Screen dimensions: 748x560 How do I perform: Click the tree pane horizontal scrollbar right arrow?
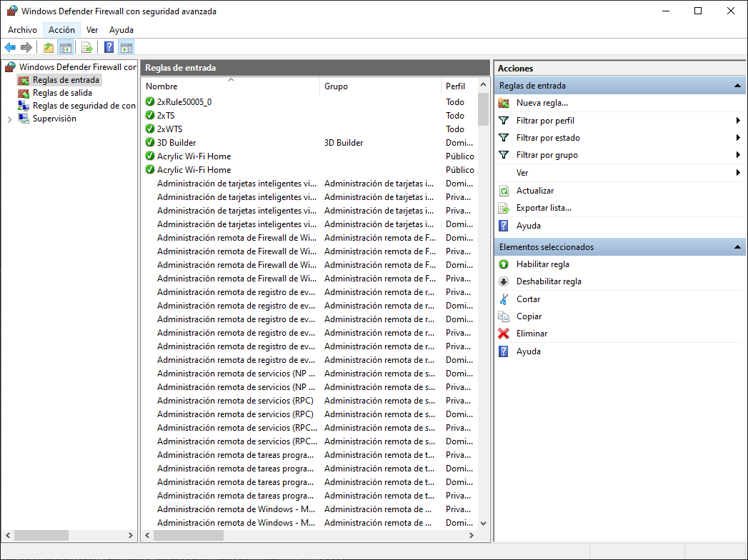tap(130, 535)
